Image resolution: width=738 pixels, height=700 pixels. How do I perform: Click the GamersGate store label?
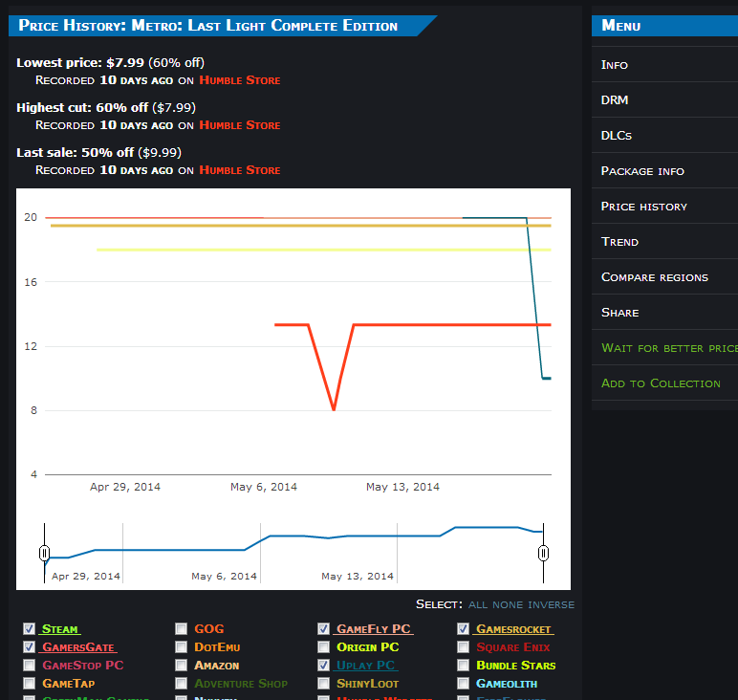pyautogui.click(x=78, y=647)
